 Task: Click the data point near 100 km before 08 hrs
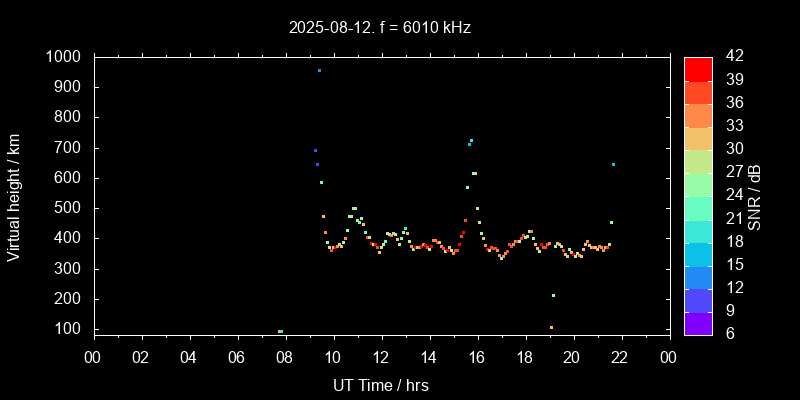[280, 331]
